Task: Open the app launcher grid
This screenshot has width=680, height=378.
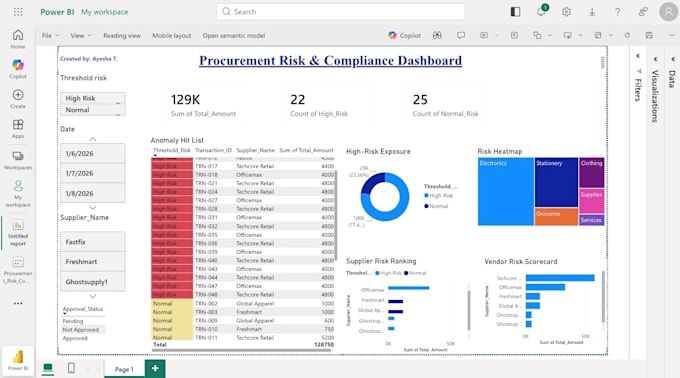Action: click(x=18, y=12)
